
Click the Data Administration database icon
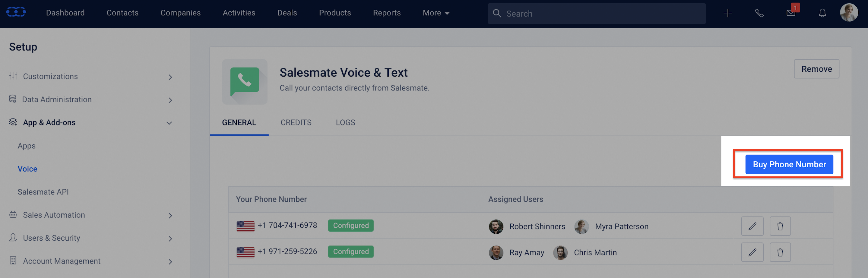[x=13, y=99]
